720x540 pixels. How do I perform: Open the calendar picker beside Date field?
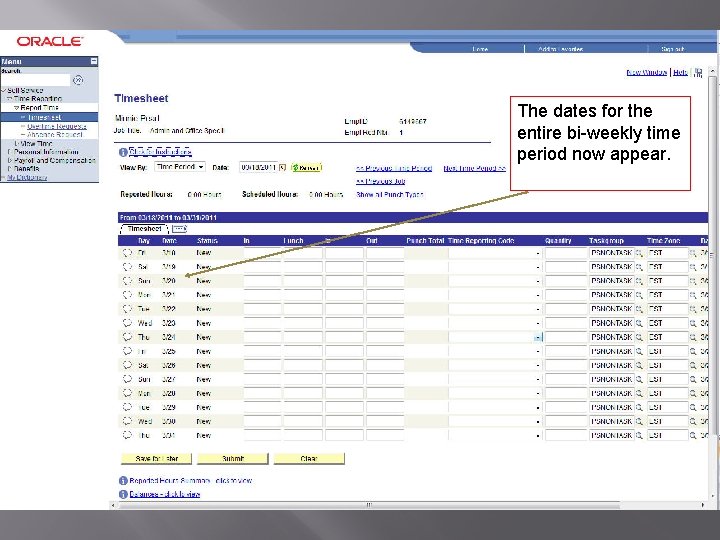pyautogui.click(x=282, y=168)
